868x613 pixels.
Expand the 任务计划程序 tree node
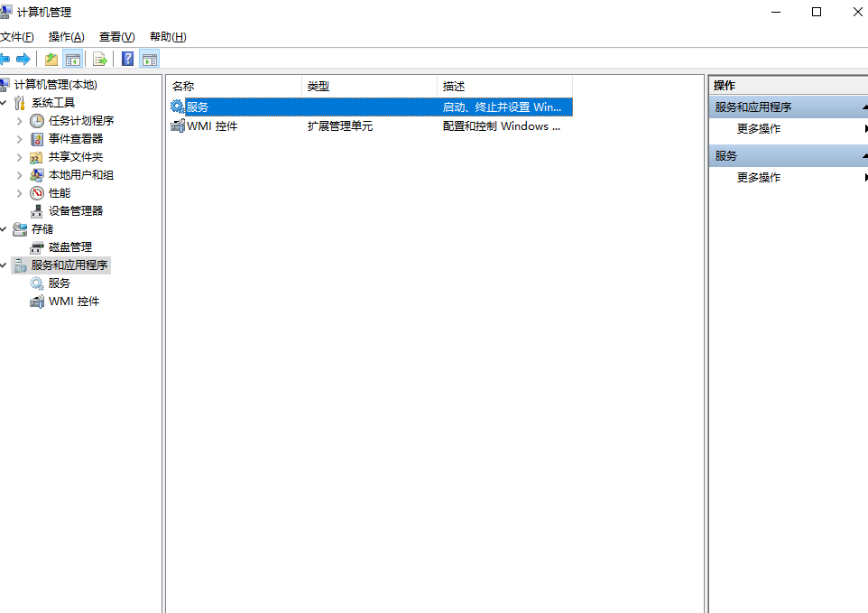click(21, 120)
